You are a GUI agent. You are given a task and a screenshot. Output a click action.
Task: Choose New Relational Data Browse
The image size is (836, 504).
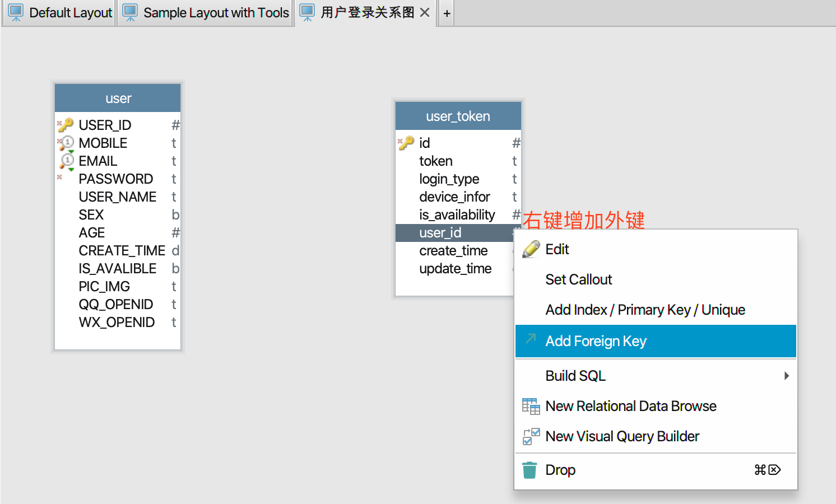(656, 406)
